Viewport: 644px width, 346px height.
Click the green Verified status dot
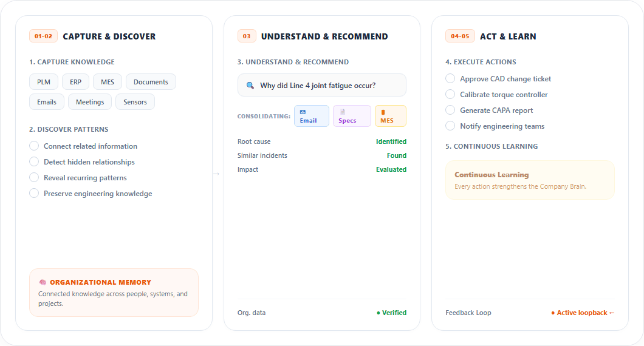point(379,313)
